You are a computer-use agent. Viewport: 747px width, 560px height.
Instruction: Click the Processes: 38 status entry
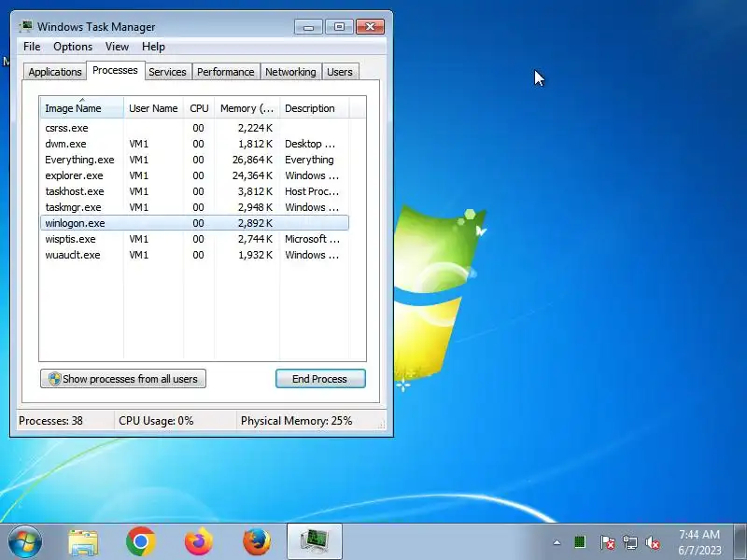point(51,421)
